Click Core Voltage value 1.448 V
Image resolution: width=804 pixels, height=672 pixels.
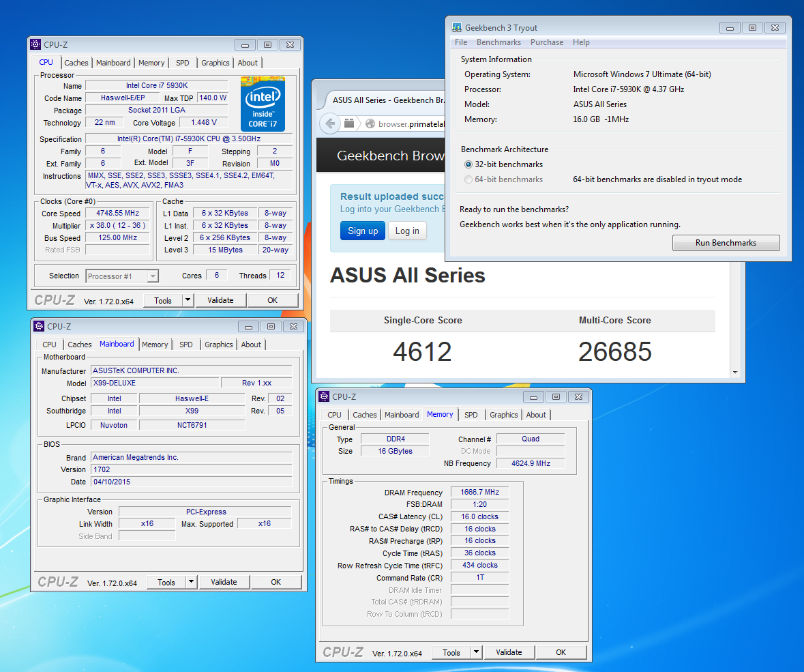pyautogui.click(x=204, y=122)
